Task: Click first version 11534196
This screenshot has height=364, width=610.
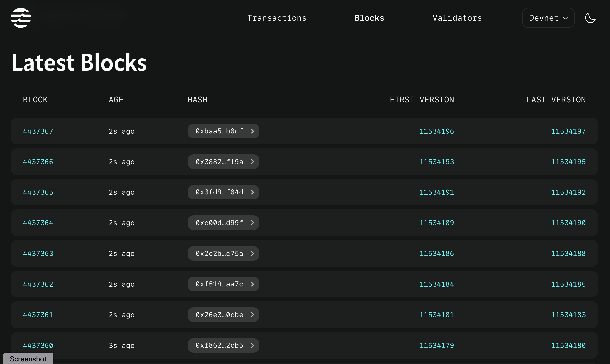Action: click(437, 131)
